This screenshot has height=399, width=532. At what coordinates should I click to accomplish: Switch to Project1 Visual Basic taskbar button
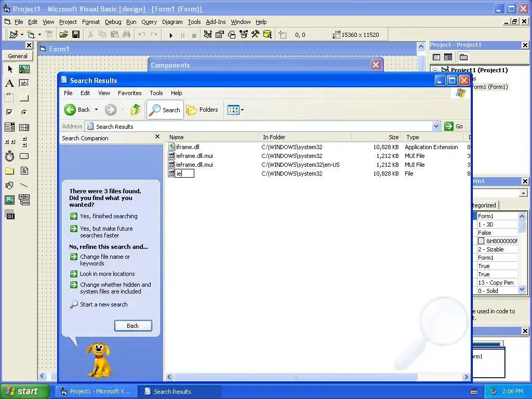coord(97,391)
